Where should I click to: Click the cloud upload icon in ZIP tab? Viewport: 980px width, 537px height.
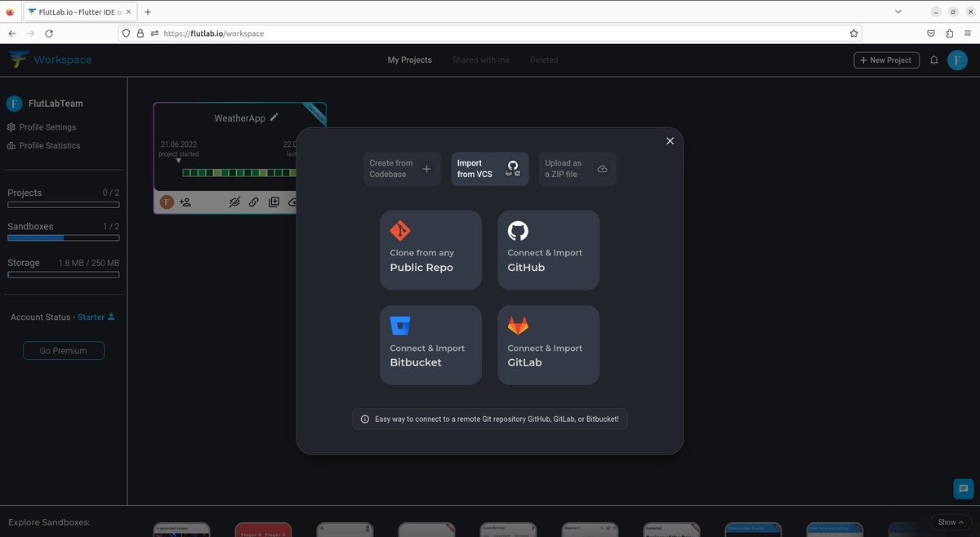602,169
